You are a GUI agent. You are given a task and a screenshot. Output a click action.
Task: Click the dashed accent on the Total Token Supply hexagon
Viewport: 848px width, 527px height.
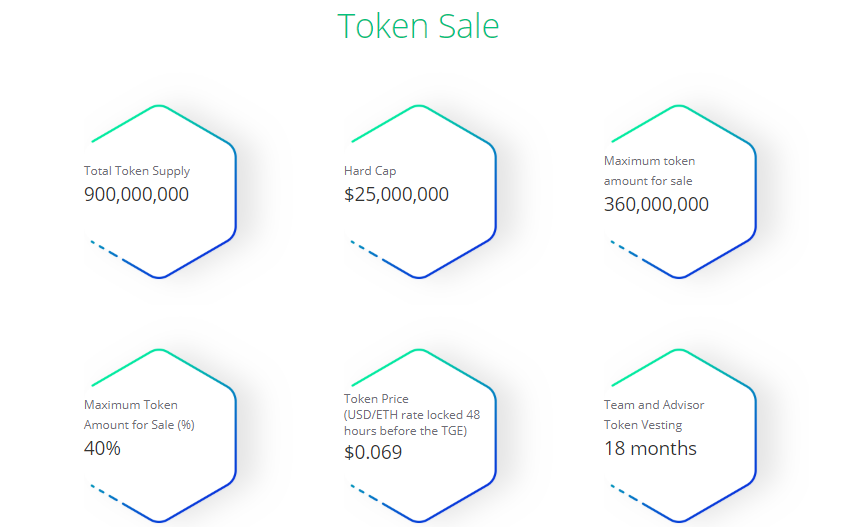105,249
